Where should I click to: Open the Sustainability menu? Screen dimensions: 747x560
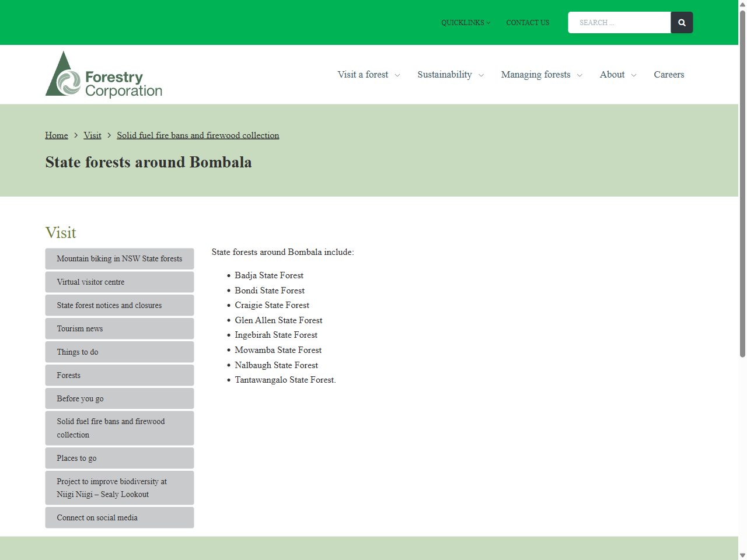[445, 75]
